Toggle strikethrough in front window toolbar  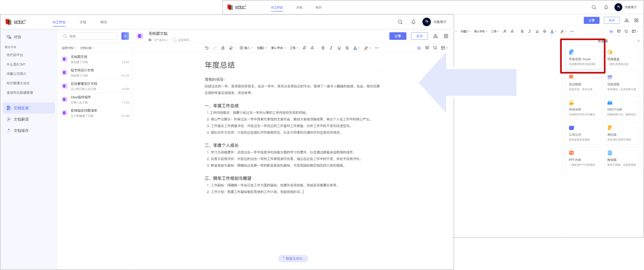(347, 48)
